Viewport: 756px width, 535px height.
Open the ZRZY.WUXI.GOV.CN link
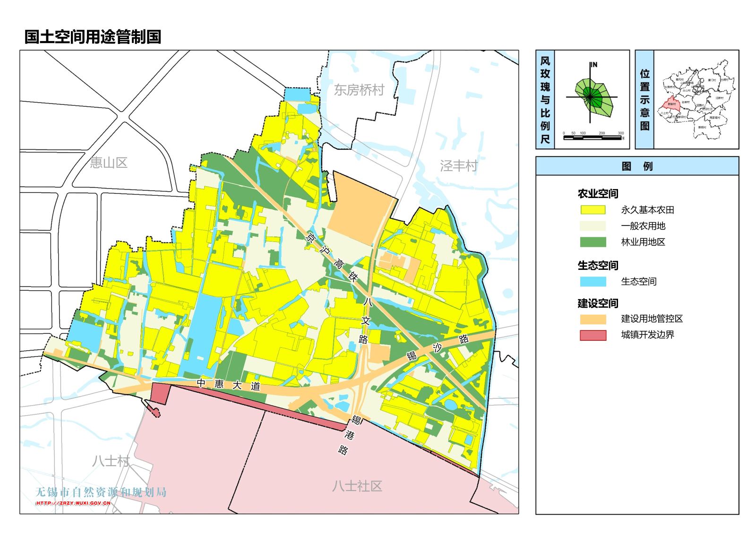pos(73,503)
